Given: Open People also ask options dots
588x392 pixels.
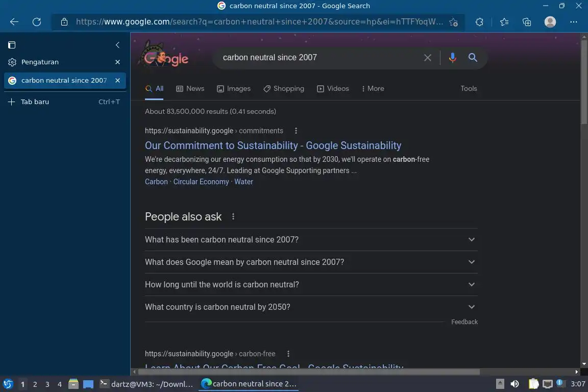Looking at the screenshot, I should [x=233, y=217].
